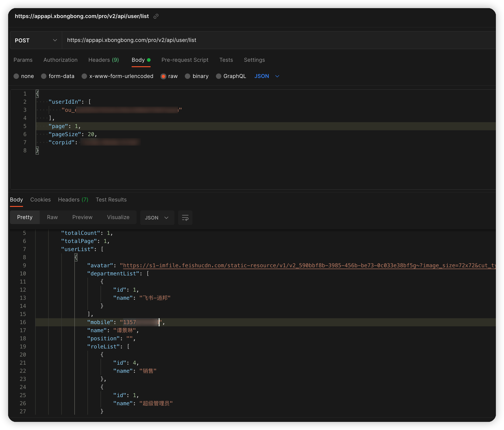Open the Pre-request Script tab
Image resolution: width=504 pixels, height=430 pixels.
click(x=185, y=60)
